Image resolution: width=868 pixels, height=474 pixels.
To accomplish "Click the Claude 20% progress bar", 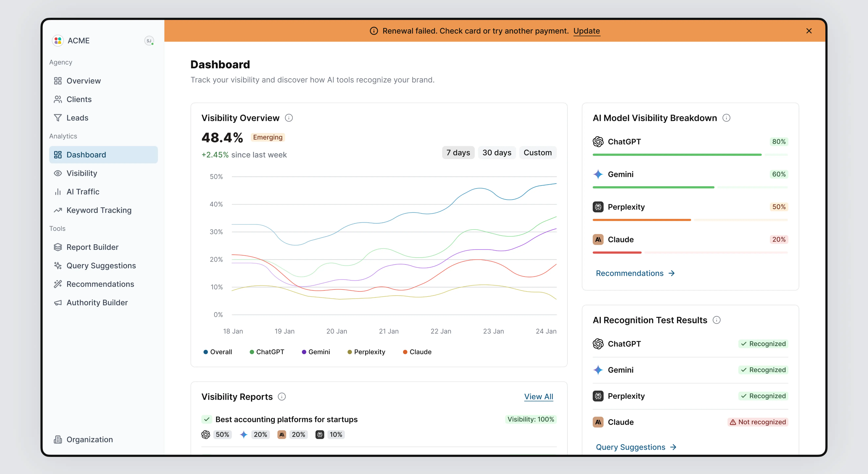I will point(690,253).
